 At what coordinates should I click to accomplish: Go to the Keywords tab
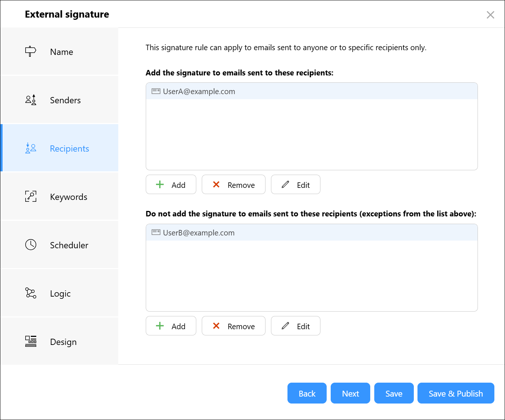click(59, 197)
